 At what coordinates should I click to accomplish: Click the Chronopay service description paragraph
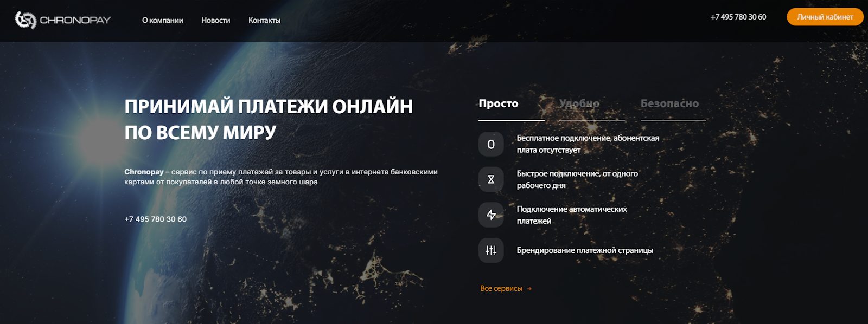click(281, 177)
